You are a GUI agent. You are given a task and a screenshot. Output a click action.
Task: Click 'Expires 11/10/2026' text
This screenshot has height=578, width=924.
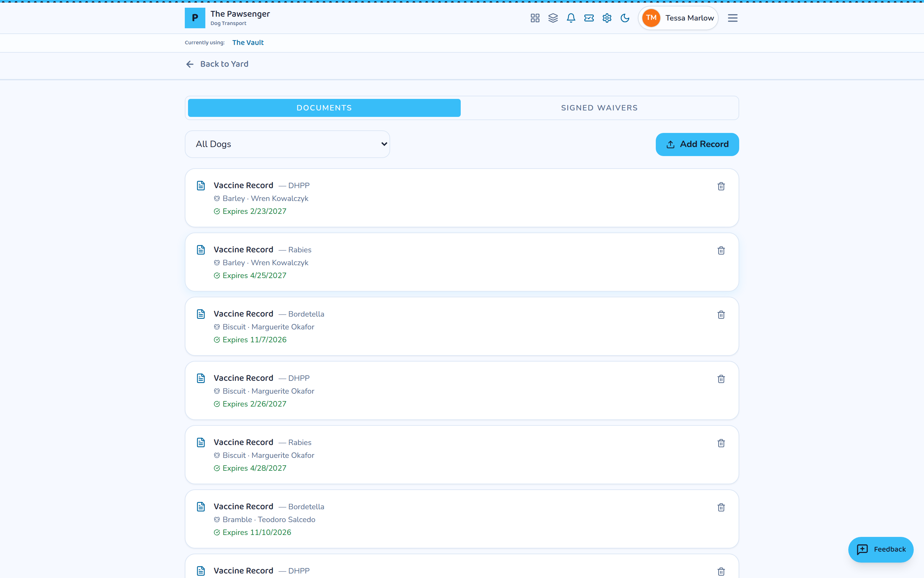tap(257, 532)
